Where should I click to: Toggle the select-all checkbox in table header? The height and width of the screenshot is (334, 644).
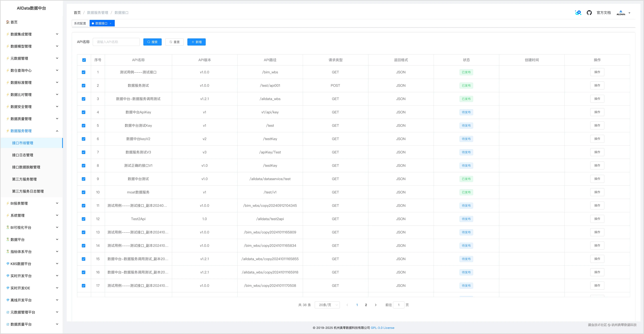click(84, 60)
